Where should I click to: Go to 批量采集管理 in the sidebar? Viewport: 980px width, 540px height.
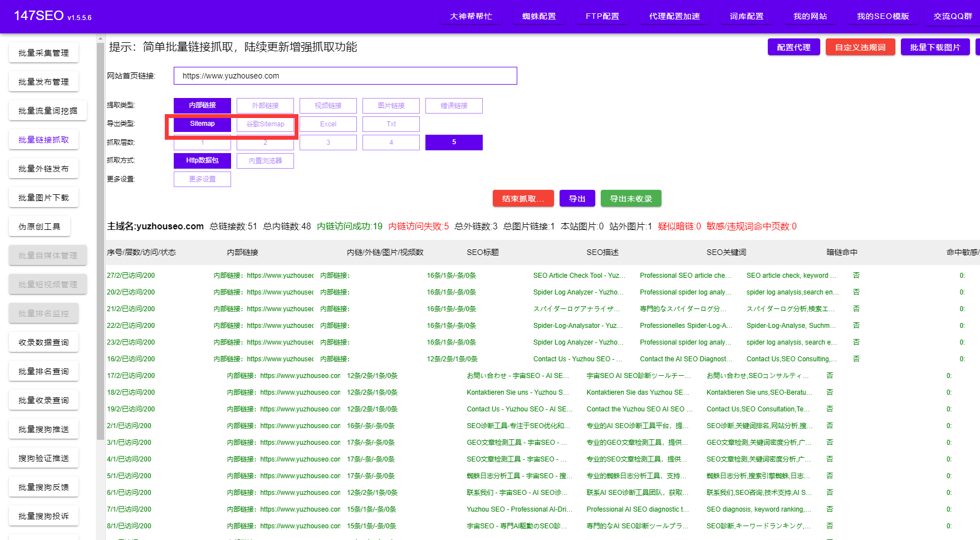[43, 53]
